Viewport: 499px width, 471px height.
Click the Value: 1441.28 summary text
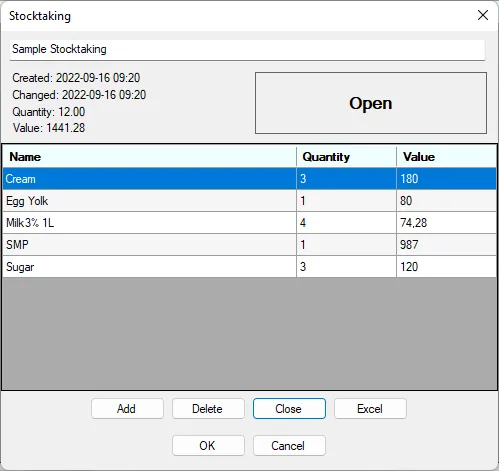[49, 128]
